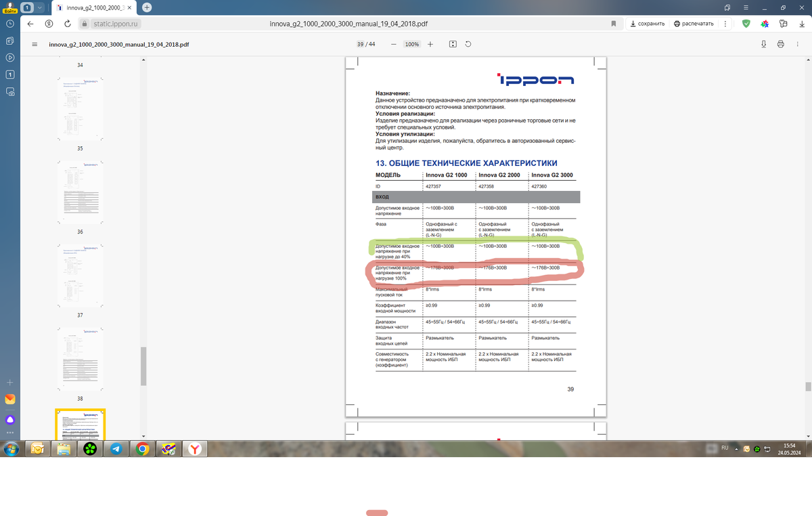Open the tab overview icon in title bar
812x516 pixels.
[x=727, y=7]
